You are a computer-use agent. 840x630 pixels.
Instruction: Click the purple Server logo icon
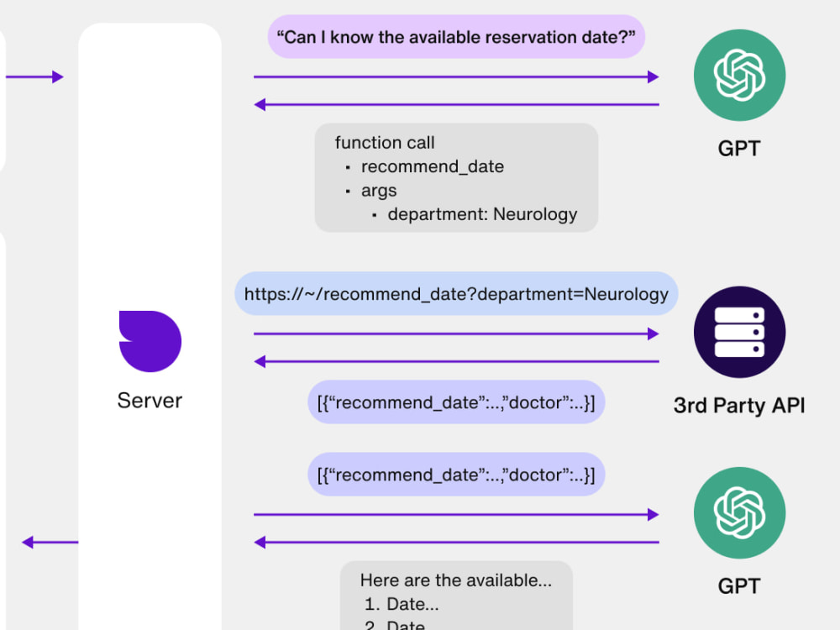click(x=150, y=341)
